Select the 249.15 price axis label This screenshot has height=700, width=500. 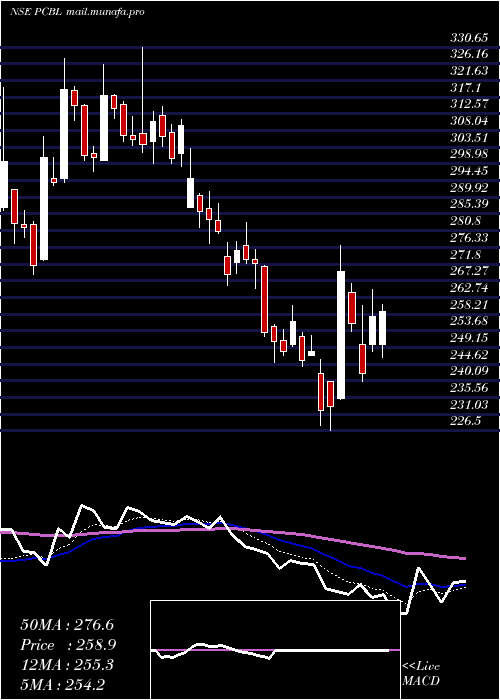pyautogui.click(x=468, y=338)
